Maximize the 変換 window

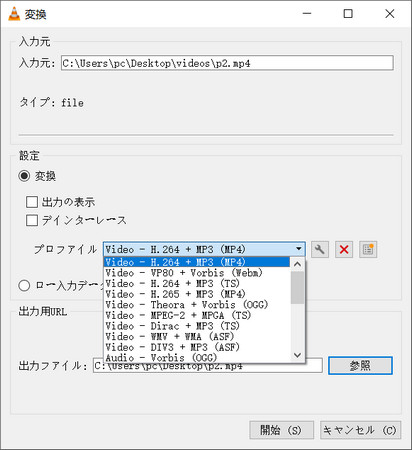pos(348,14)
